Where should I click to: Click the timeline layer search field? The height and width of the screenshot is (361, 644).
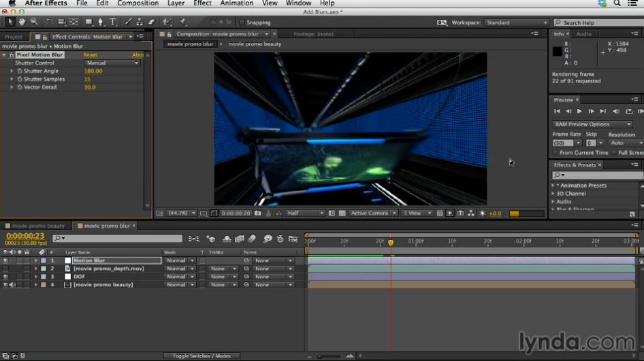pyautogui.click(x=118, y=239)
